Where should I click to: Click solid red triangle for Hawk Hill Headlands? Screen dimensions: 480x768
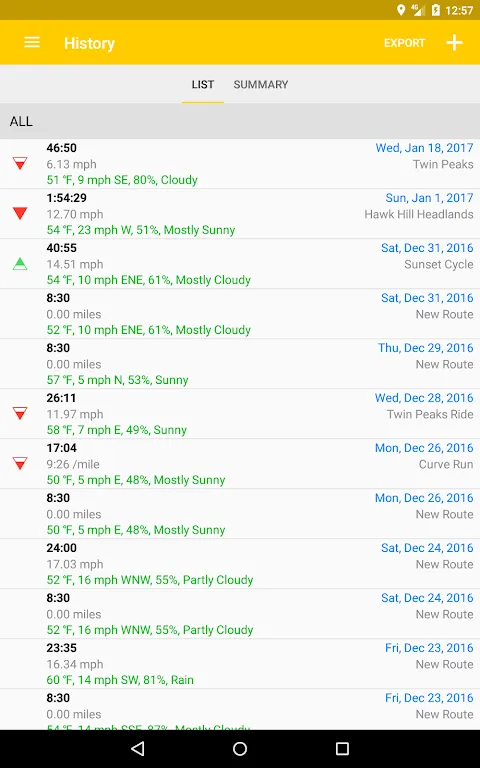(20, 213)
